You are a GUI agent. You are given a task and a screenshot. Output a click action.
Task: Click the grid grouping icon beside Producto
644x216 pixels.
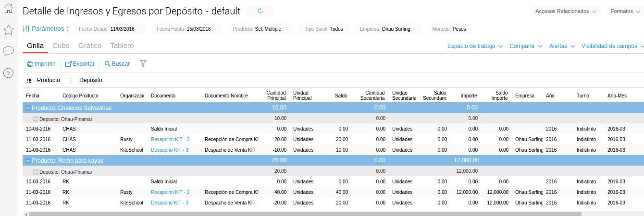(x=29, y=81)
